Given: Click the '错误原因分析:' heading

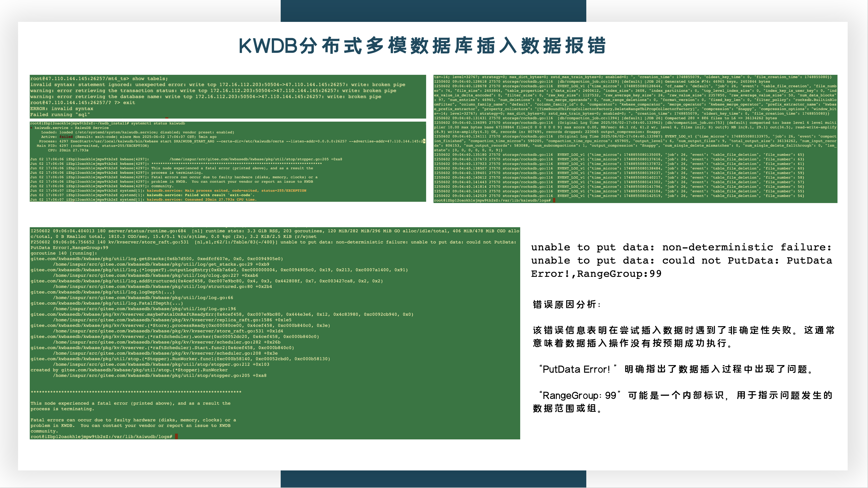Looking at the screenshot, I should 566,305.
